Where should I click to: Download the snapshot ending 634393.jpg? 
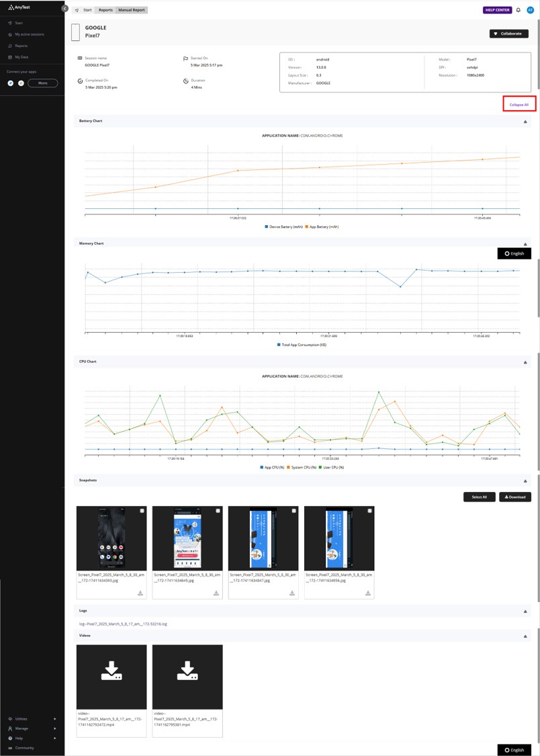[x=140, y=593]
